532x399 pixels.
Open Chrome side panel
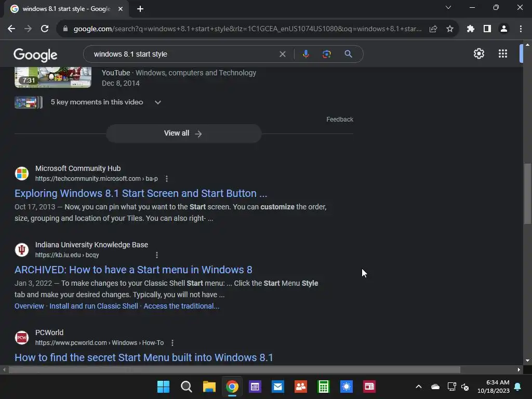pyautogui.click(x=487, y=29)
